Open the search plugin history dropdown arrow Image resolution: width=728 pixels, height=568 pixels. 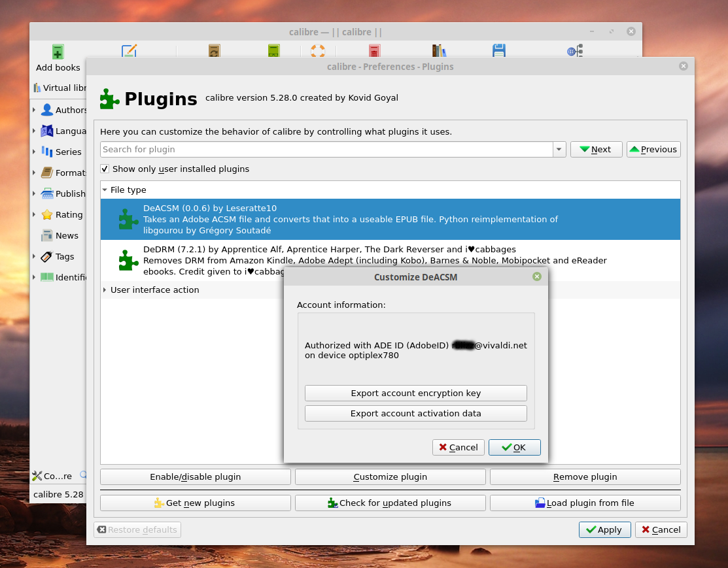pos(559,150)
